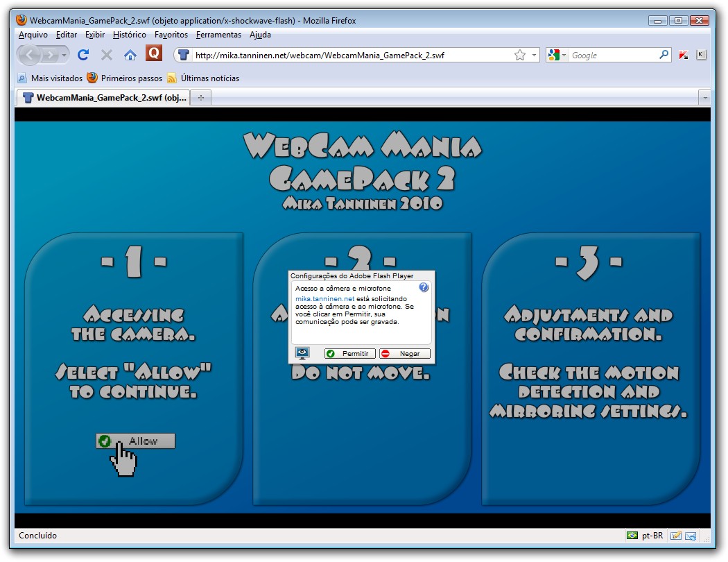Go to the home page icon

(130, 56)
